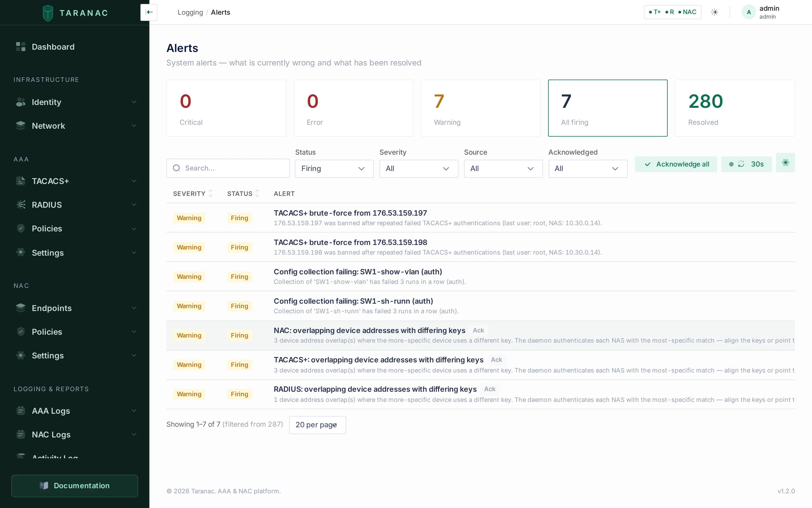Click Acknowledge all button
Screen dimensions: 812x508
click(676, 164)
